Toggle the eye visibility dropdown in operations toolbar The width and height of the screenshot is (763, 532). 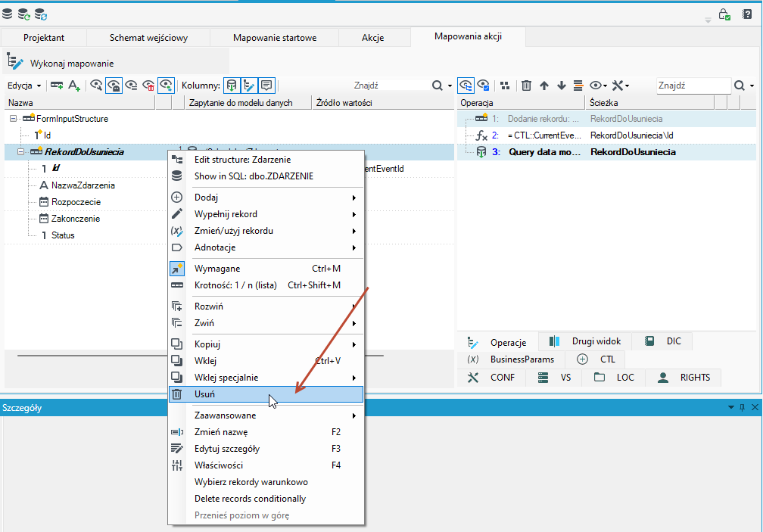click(x=598, y=86)
